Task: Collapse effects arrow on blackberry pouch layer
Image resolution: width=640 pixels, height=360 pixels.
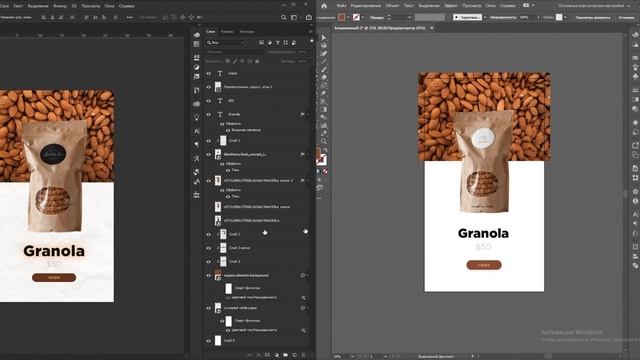Action: [308, 154]
